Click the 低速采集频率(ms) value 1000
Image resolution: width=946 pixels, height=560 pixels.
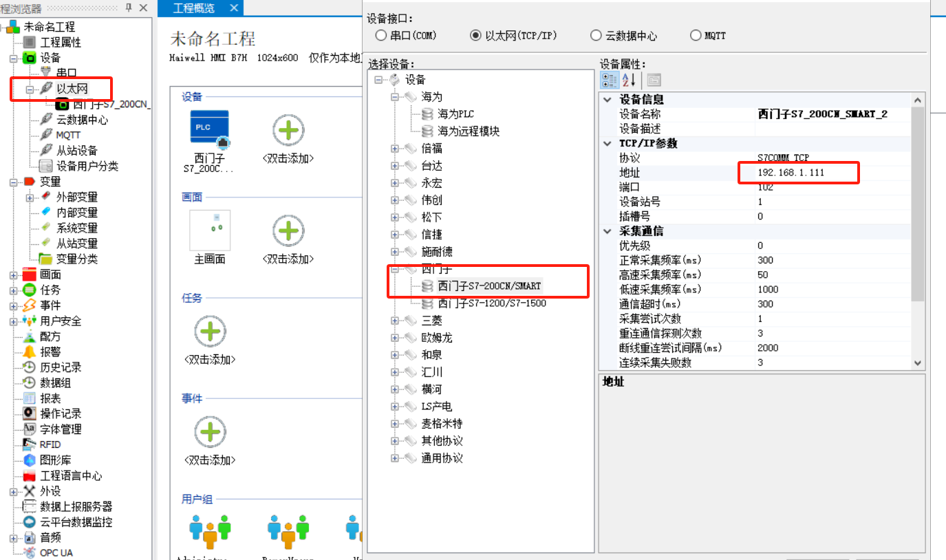pos(833,290)
